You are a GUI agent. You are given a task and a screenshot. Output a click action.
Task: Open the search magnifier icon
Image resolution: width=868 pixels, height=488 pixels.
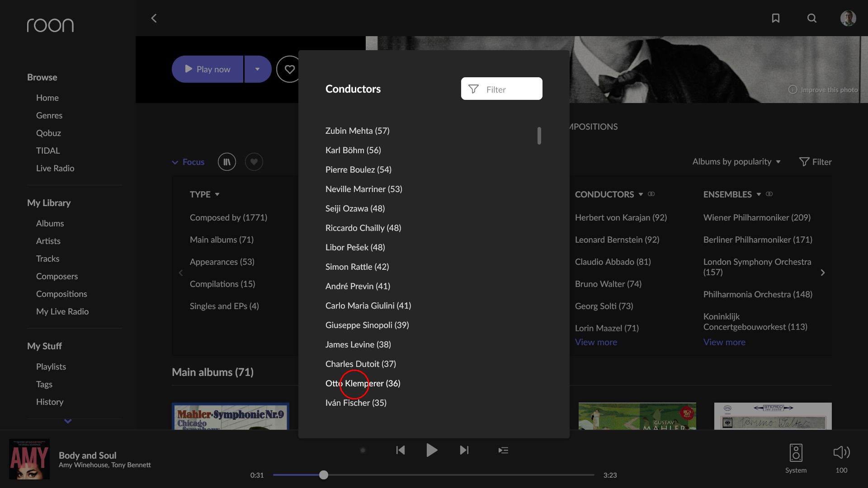(x=812, y=18)
